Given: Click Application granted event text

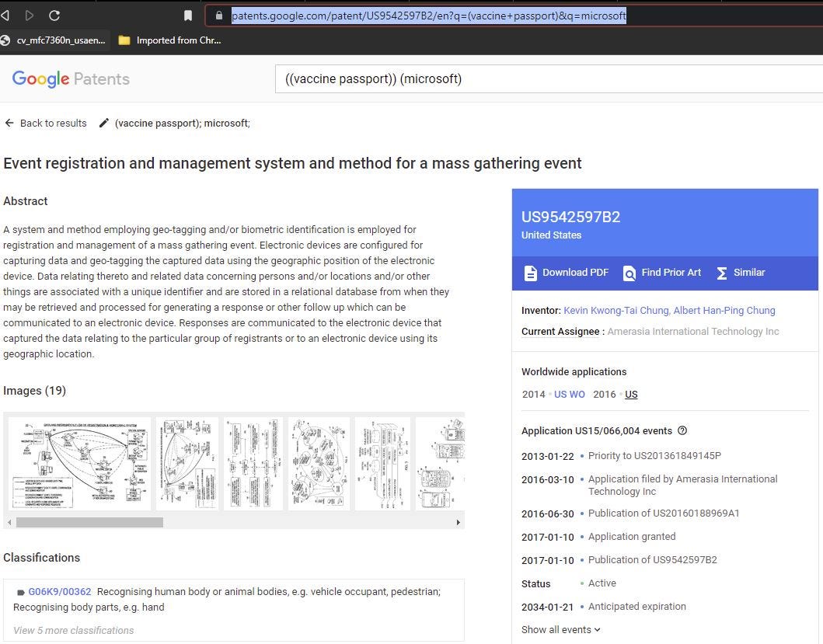Looking at the screenshot, I should 631,536.
